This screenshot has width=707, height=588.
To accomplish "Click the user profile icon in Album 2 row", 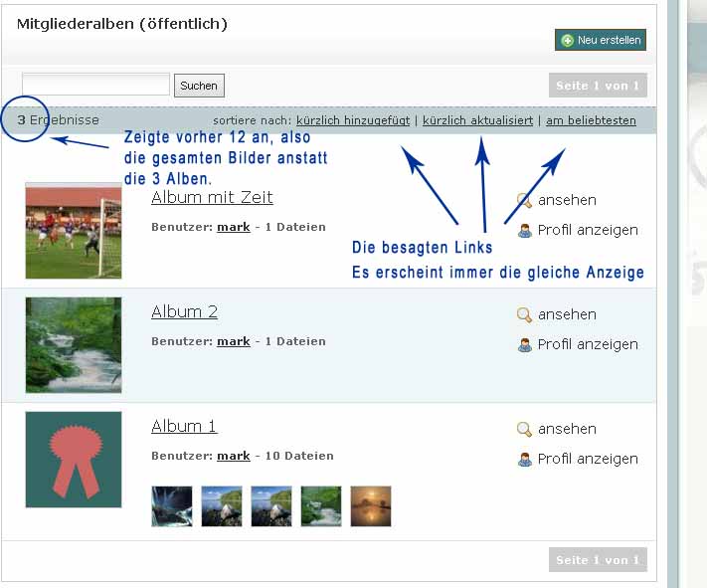I will (524, 345).
